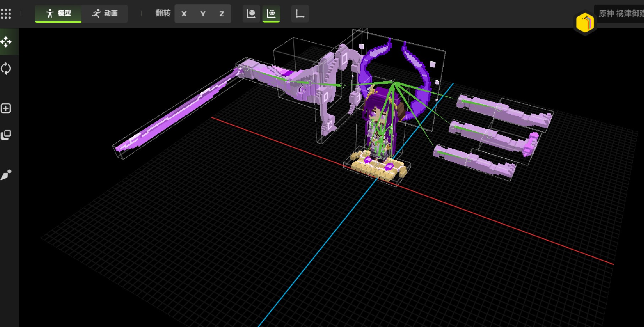Click the project title 原神 祸津御建
Image resolution: width=644 pixels, height=327 pixels.
point(621,13)
